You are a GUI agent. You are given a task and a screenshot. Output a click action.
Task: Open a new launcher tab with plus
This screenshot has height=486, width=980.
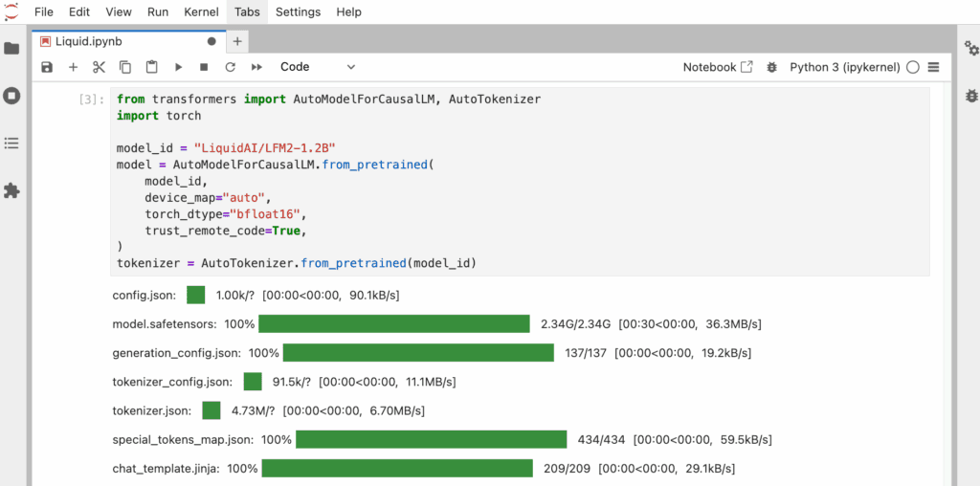(x=237, y=42)
